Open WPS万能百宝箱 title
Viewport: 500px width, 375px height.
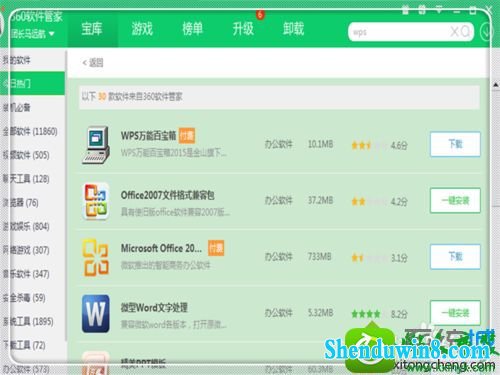pyautogui.click(x=149, y=136)
